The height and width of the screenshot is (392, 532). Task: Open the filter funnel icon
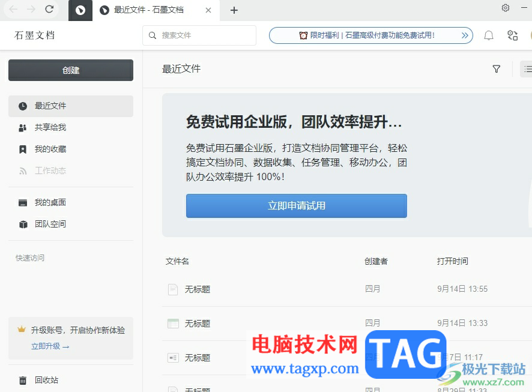[497, 69]
